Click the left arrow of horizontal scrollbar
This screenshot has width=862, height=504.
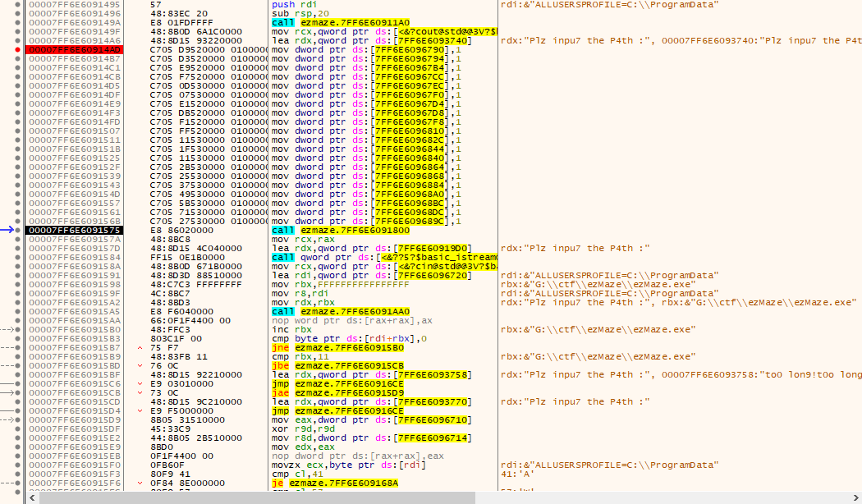33,497
